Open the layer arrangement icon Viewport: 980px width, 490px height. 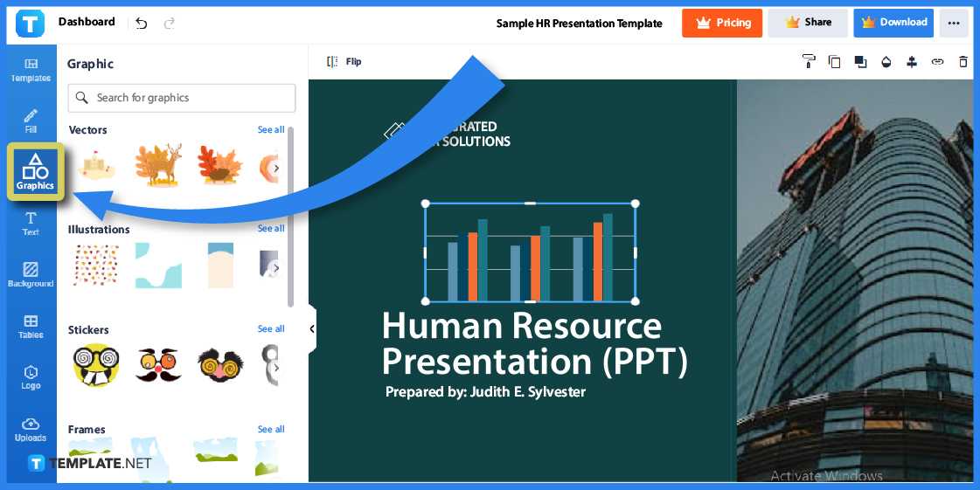coord(860,61)
